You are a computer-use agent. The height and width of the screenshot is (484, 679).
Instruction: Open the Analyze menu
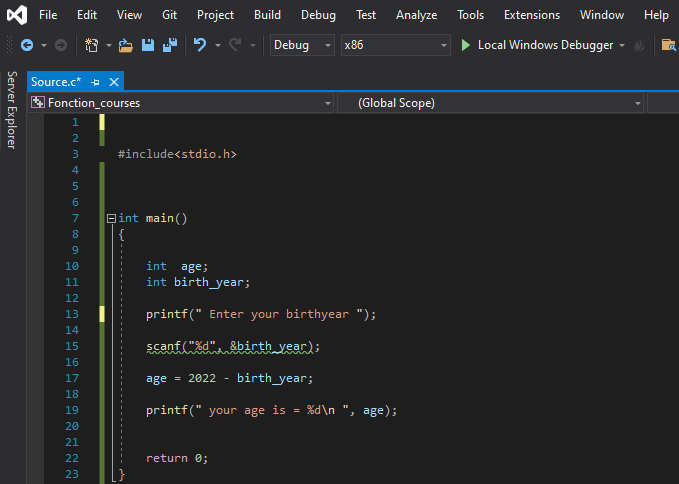[x=416, y=15]
